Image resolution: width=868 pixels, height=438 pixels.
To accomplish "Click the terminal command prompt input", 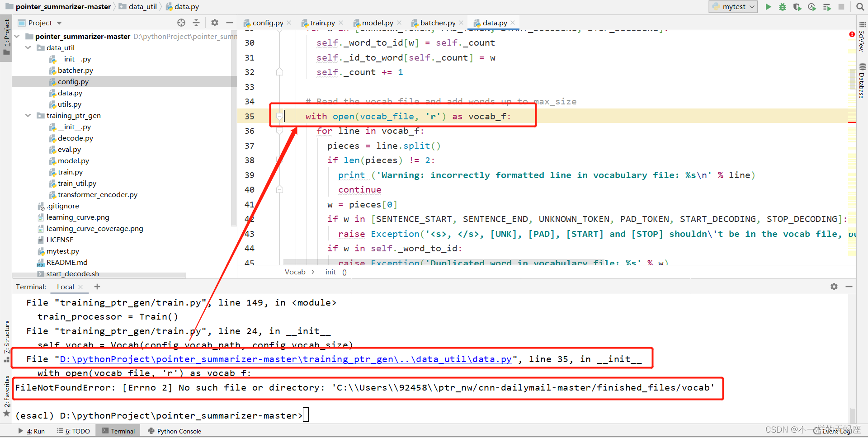I will coord(306,415).
